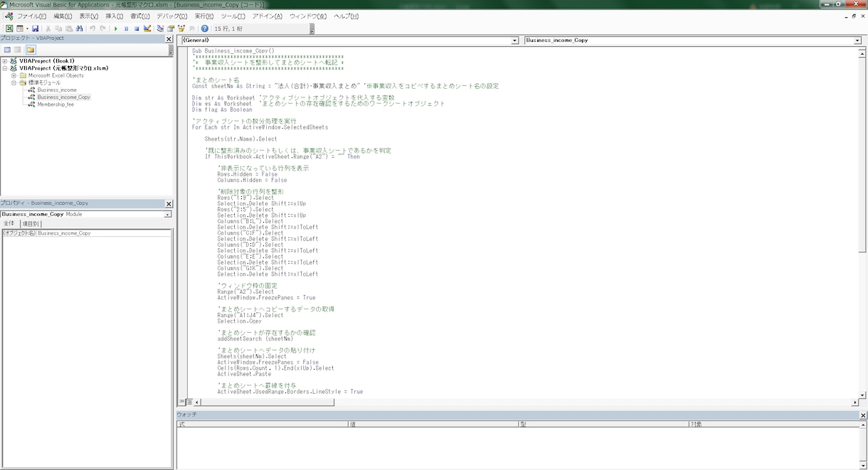Image resolution: width=868 pixels, height=470 pixels.
Task: Close the Properties panel
Action: tap(169, 203)
